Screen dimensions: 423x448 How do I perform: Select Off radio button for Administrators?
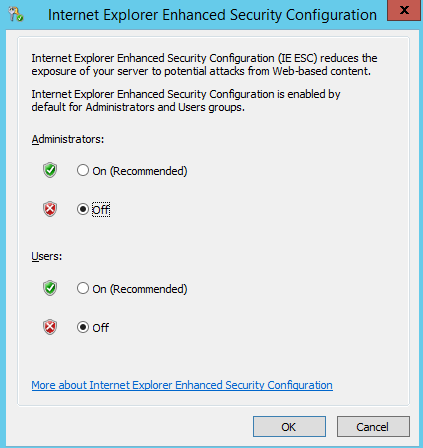[x=83, y=209]
